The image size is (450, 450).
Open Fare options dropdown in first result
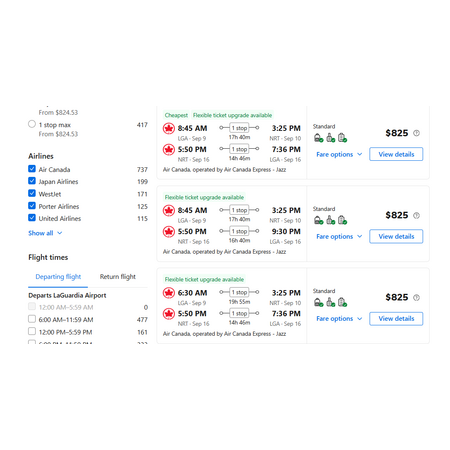coord(339,154)
